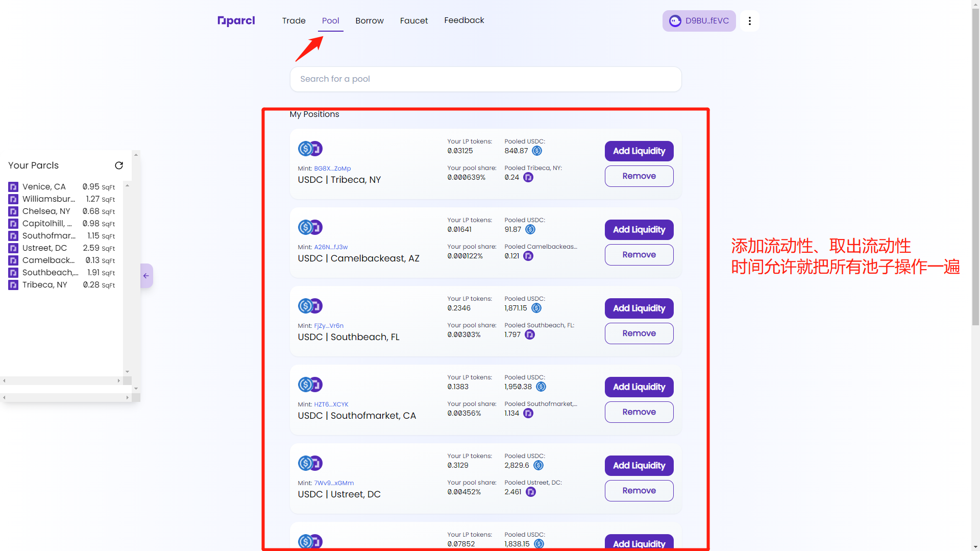Select Venice, CA in Your Parcls
The width and height of the screenshot is (980, 551).
pos(62,187)
